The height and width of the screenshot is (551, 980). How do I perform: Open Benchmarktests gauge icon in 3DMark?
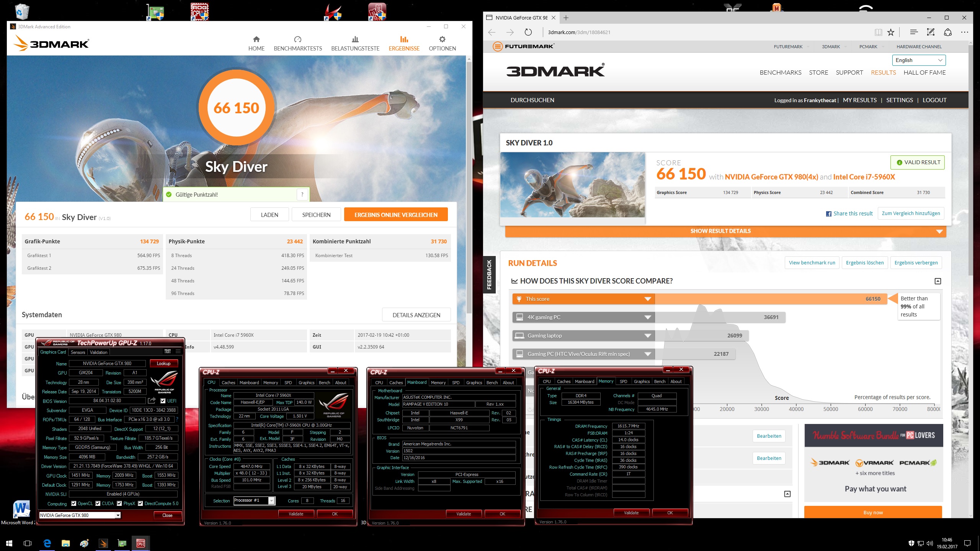(x=298, y=39)
